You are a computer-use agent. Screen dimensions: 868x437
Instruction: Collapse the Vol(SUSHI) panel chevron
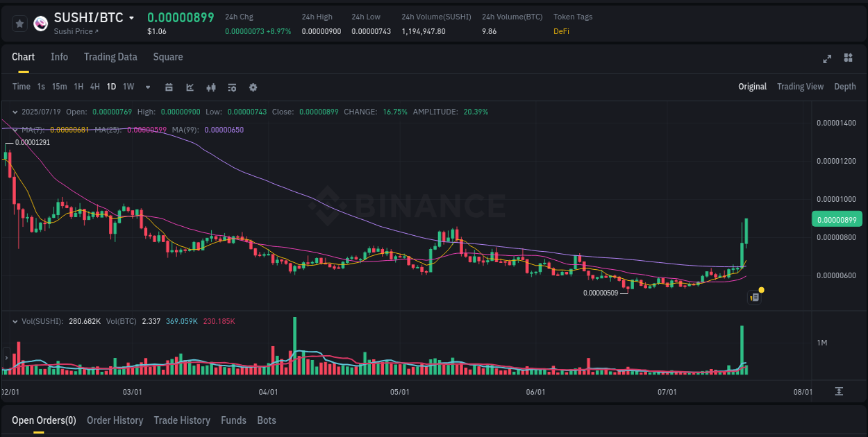point(15,321)
